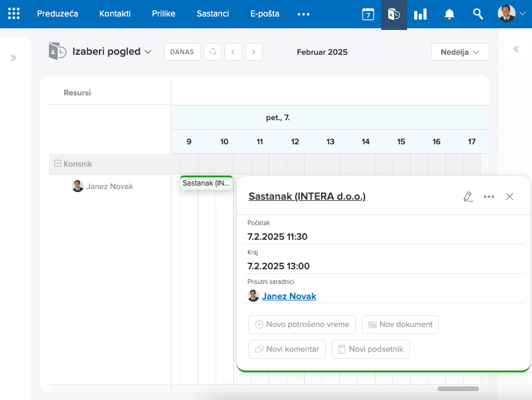Click the dropdown arrow beside user avatar
This screenshot has height=400, width=532.
523,14
